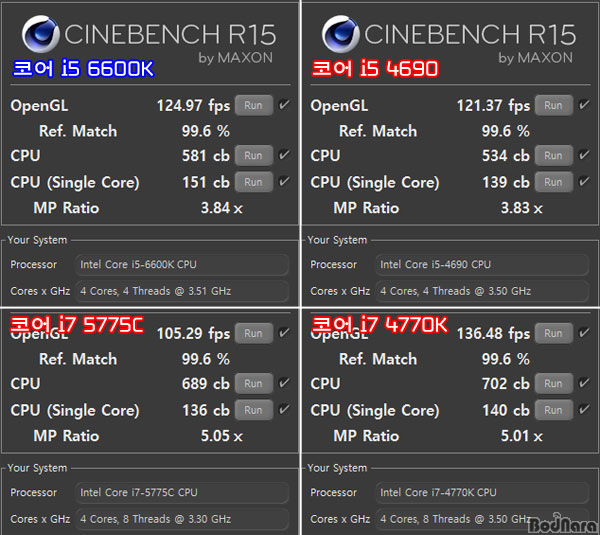Click Your System heading in i5 4690 panel

pos(337,240)
